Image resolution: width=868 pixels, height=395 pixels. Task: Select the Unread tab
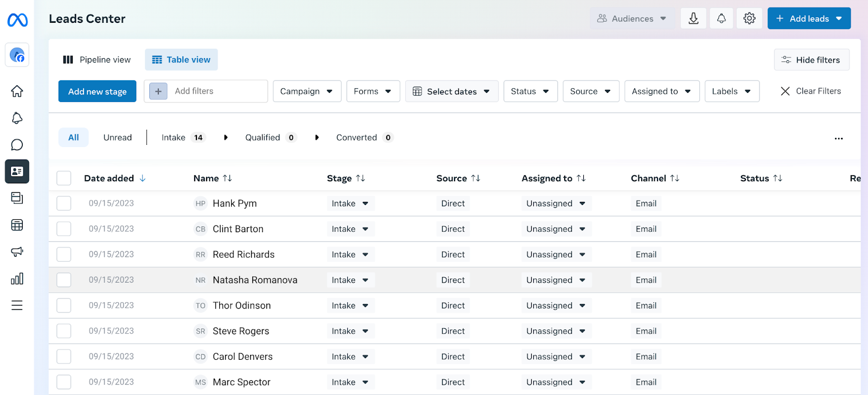click(118, 137)
